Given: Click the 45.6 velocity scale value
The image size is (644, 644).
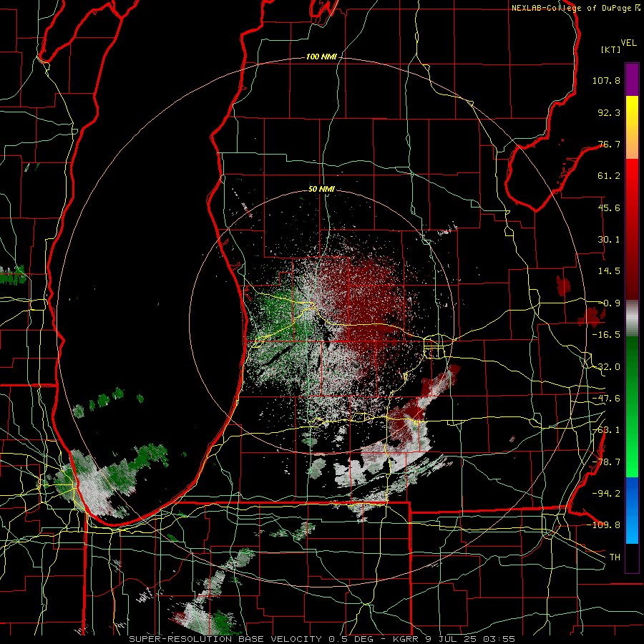Looking at the screenshot, I should pos(609,208).
